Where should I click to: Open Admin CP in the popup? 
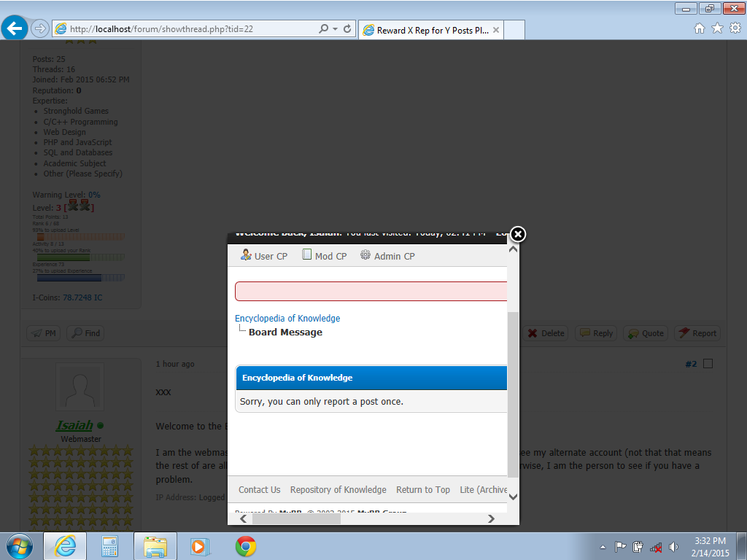click(387, 256)
